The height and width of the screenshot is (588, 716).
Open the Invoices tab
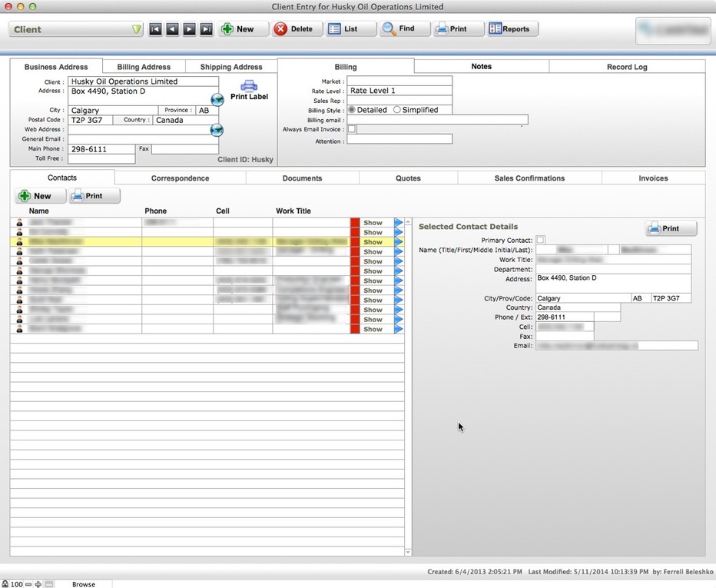pyautogui.click(x=654, y=178)
